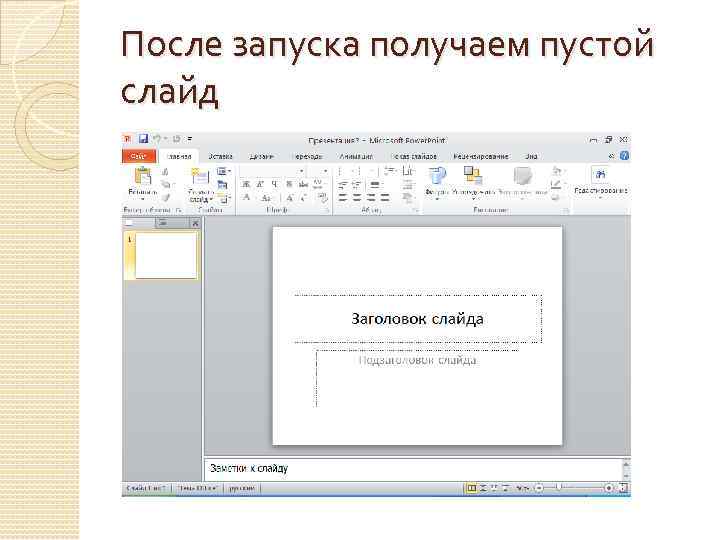The width and height of the screenshot is (720, 540).
Task: Switch to Normal view in status bar
Action: tap(471, 488)
